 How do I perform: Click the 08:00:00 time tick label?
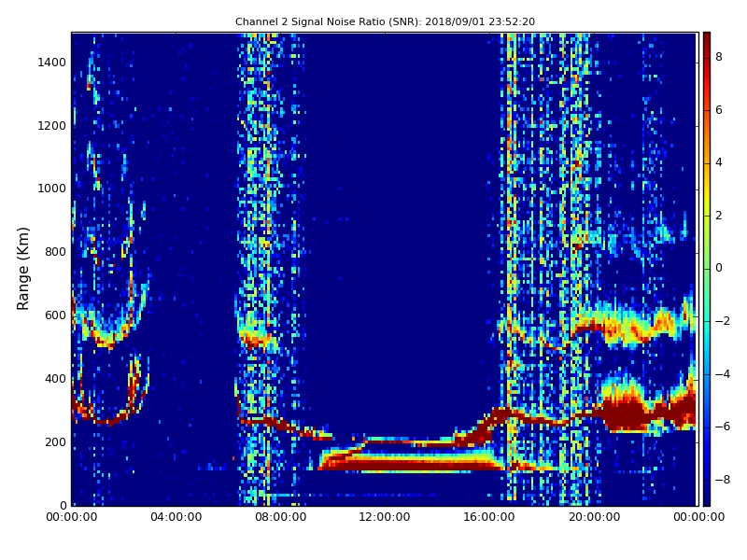(281, 517)
